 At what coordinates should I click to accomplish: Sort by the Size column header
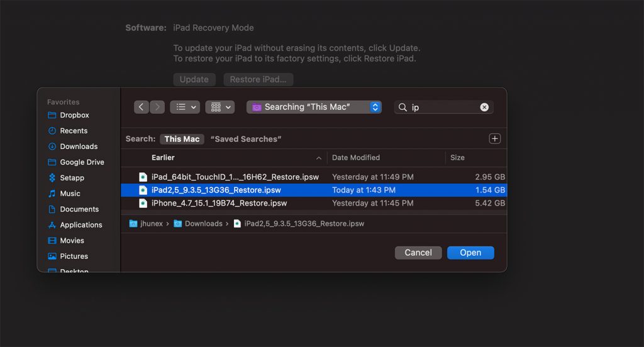click(x=457, y=158)
